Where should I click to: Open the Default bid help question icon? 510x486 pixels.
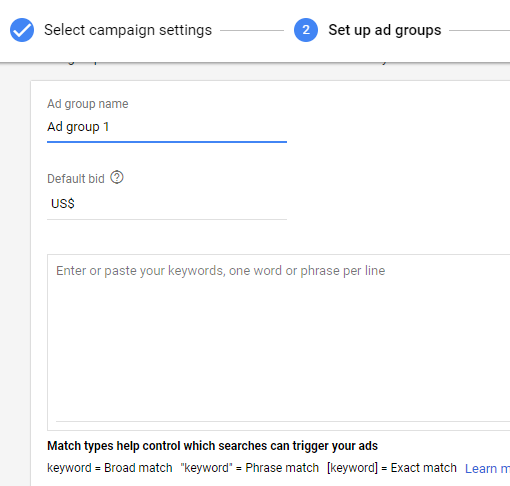point(117,177)
